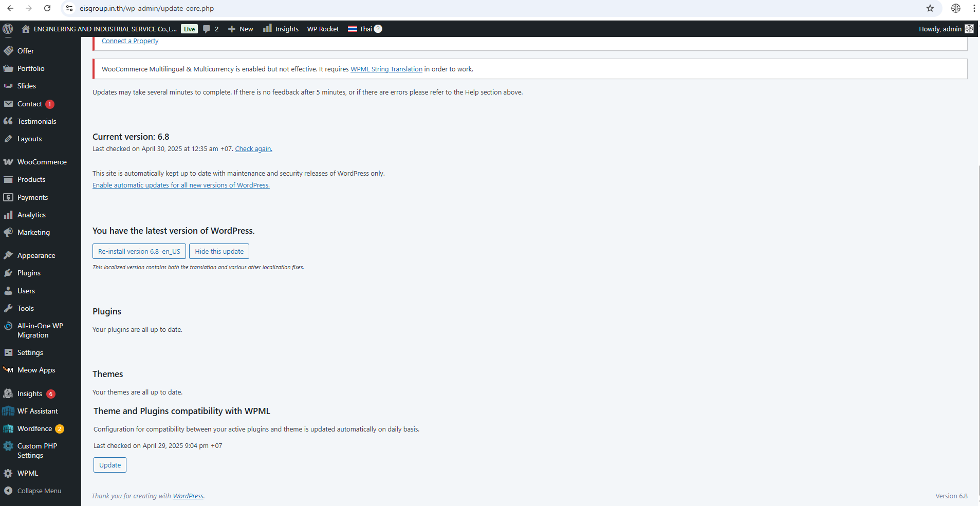Image resolution: width=980 pixels, height=506 pixels.
Task: View site information icon in address bar
Action: pyautogui.click(x=69, y=8)
